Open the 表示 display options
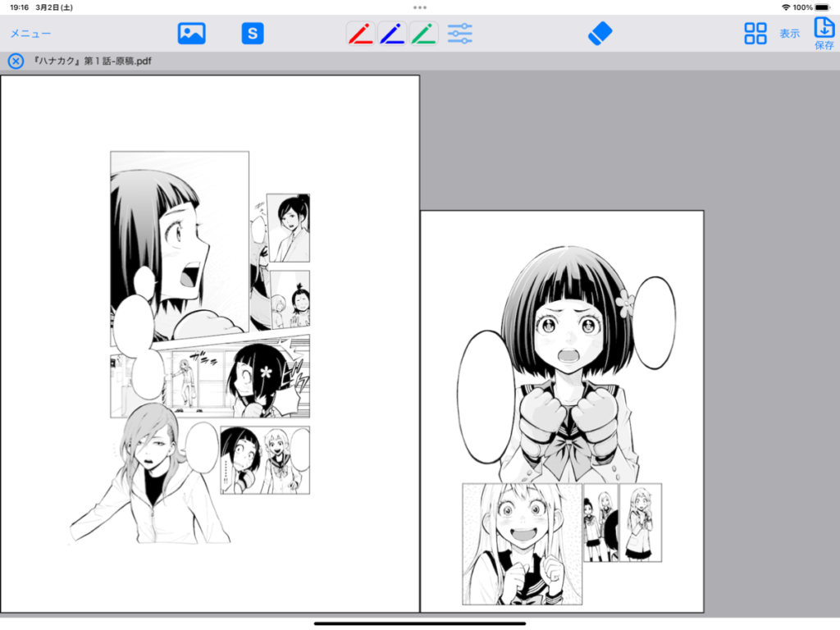 (790, 33)
